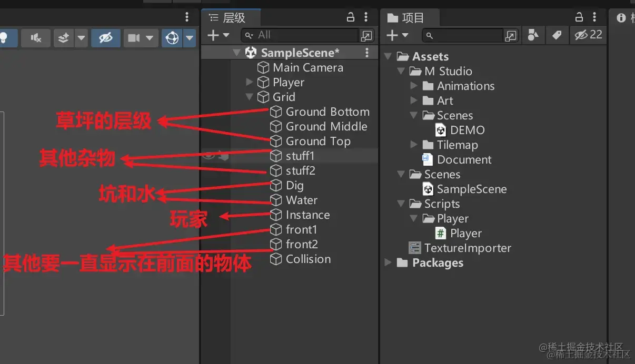Select the Player object cube icon
This screenshot has height=364, width=635.
click(x=263, y=82)
